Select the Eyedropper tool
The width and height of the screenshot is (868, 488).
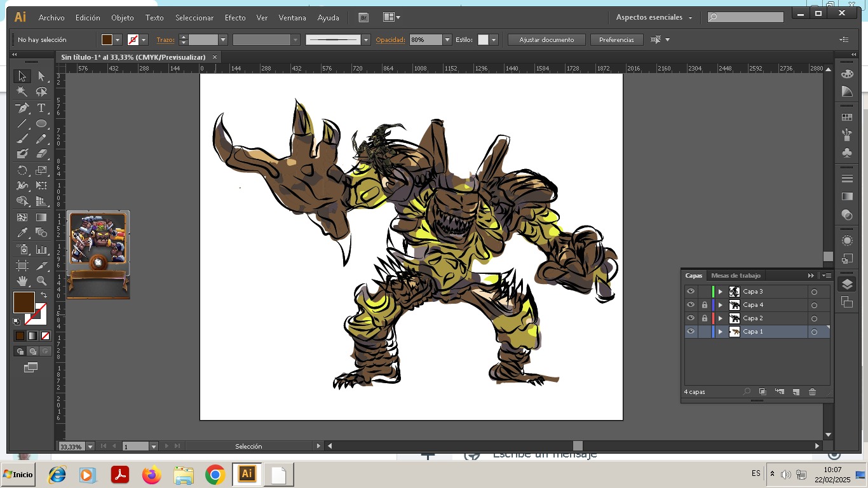(x=22, y=233)
